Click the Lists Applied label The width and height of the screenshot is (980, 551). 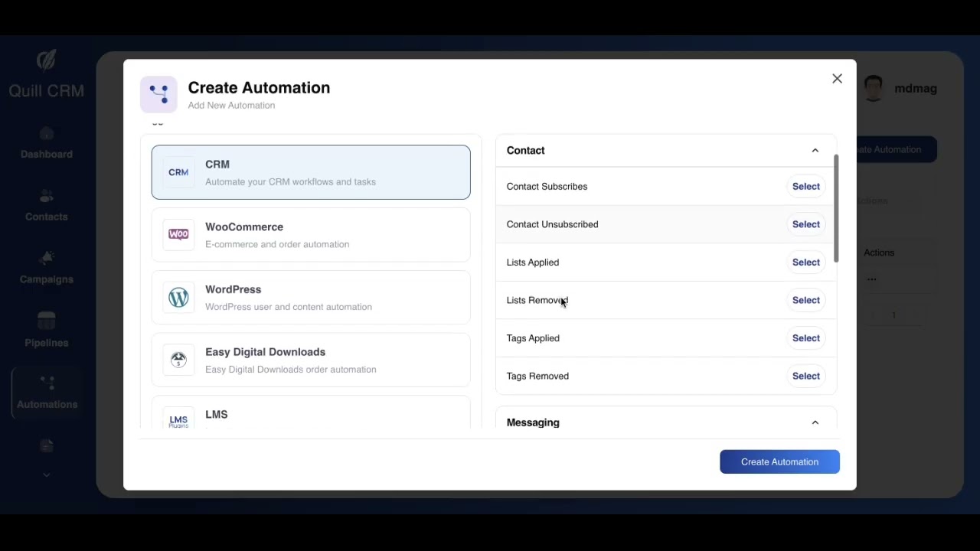tap(532, 262)
